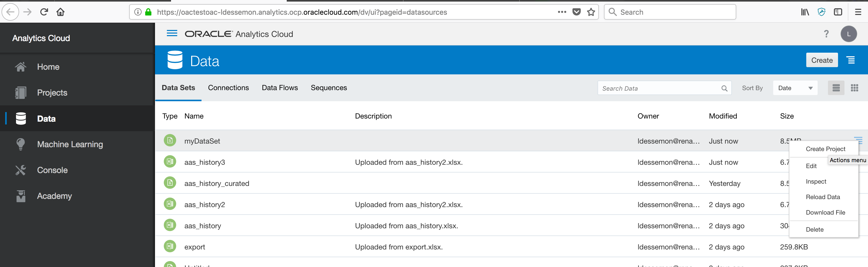868x267 pixels.
Task: Toggle the Oracle navigation hamburger menu
Action: pos(172,33)
